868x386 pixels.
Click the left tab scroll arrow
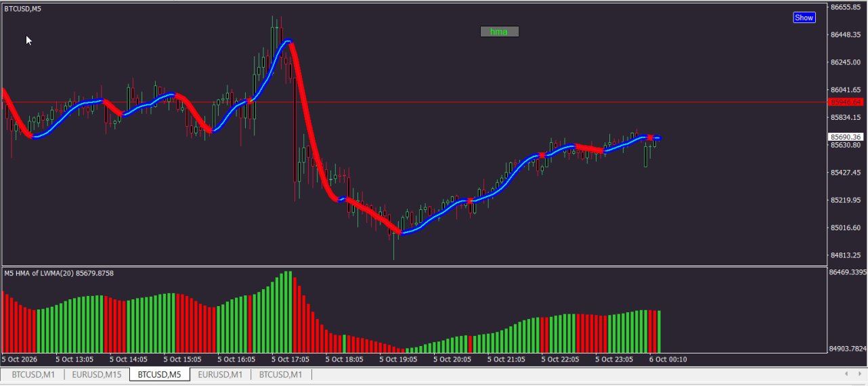coord(846,374)
